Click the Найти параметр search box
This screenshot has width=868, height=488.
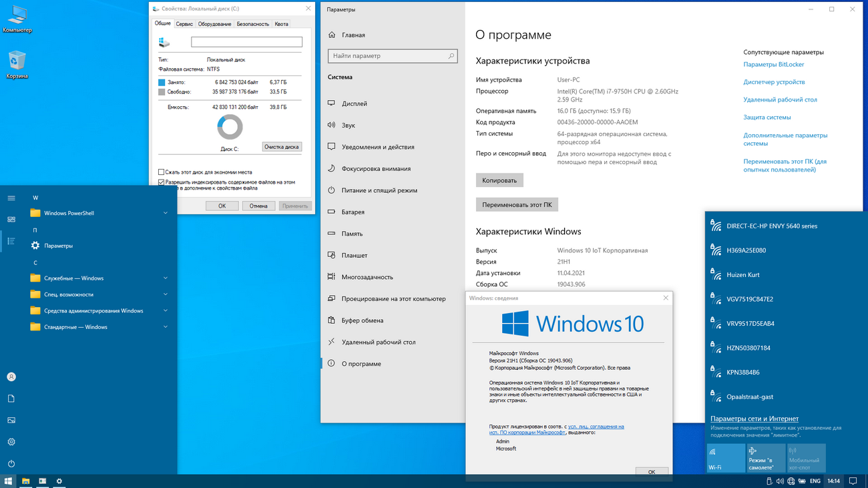[393, 56]
